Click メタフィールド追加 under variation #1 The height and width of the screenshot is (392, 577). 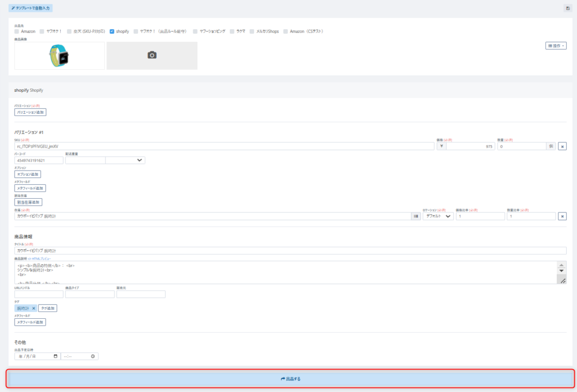(x=30, y=188)
